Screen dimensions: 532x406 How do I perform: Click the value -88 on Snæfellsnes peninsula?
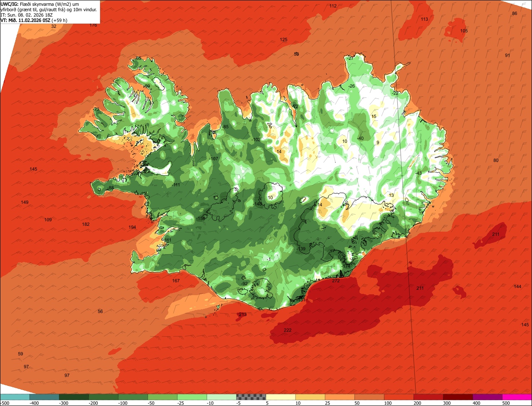(x=110, y=188)
